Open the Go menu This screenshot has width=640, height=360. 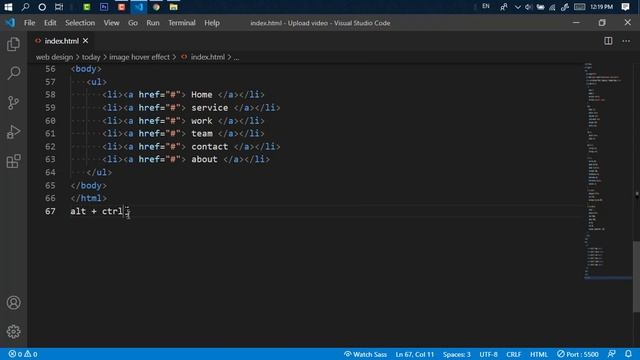133,23
